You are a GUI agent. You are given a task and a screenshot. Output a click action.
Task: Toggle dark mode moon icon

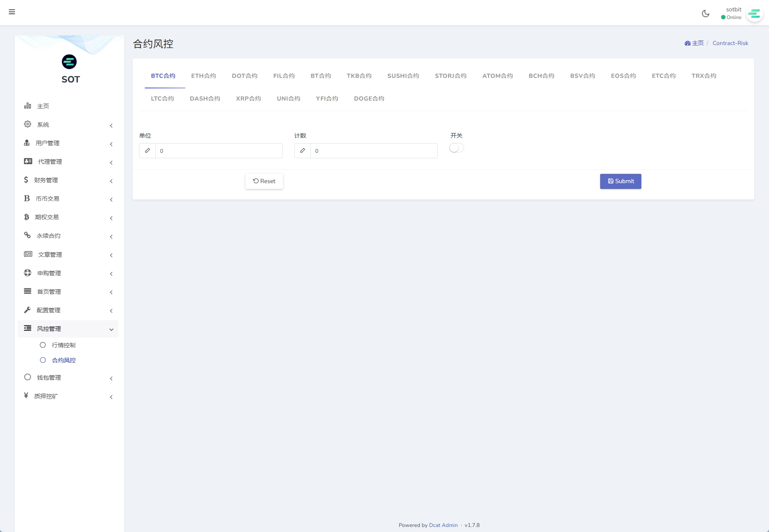pyautogui.click(x=705, y=13)
